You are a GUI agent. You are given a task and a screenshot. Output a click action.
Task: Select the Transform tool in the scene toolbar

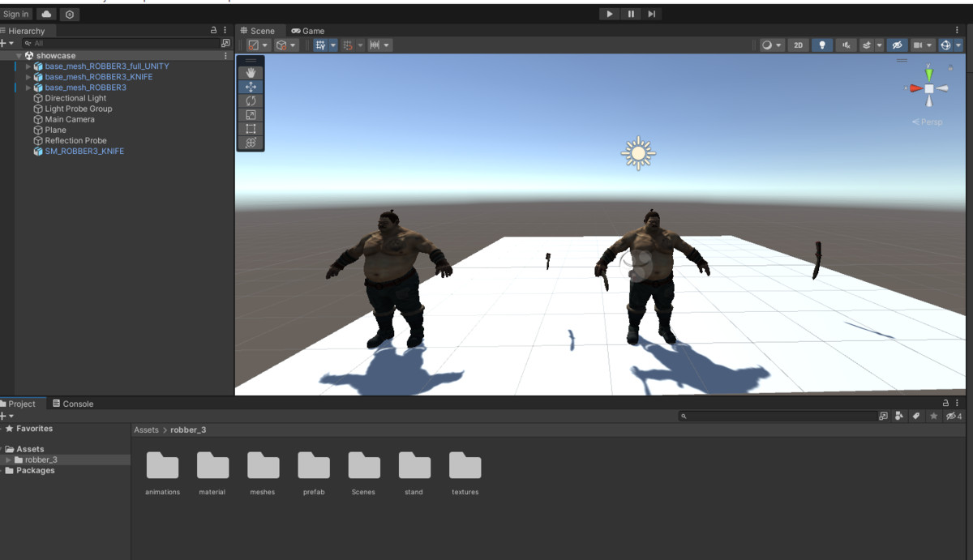[251, 143]
